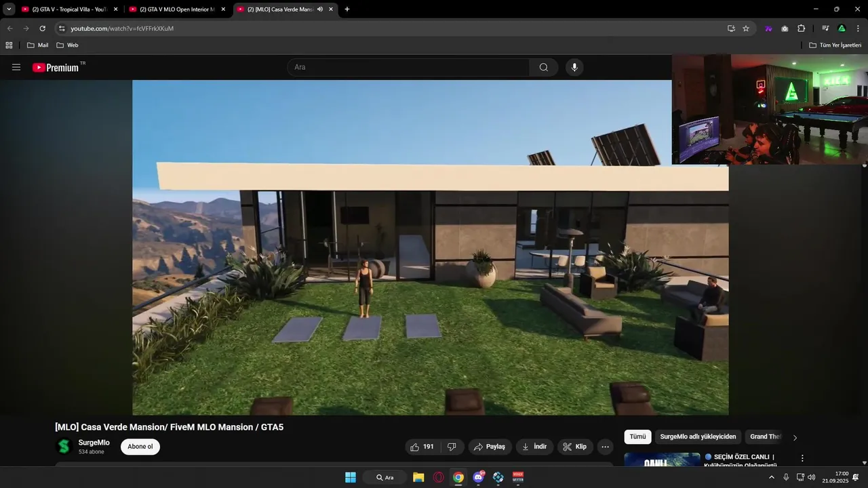The height and width of the screenshot is (488, 868).
Task: Go back with the browser back arrow
Action: [9, 28]
